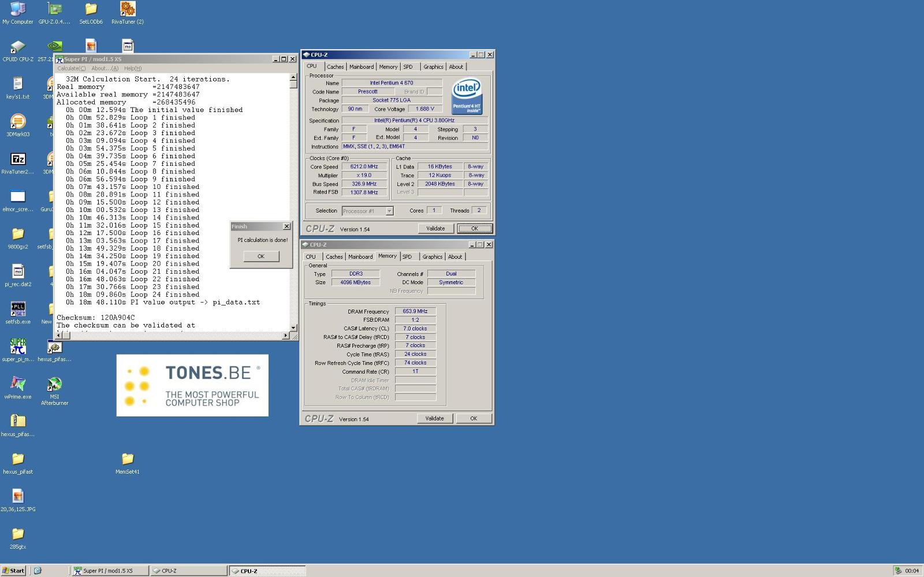The image size is (924, 577).
Task: Select Mainboard tab in upper CPU-Z window
Action: [x=362, y=67]
